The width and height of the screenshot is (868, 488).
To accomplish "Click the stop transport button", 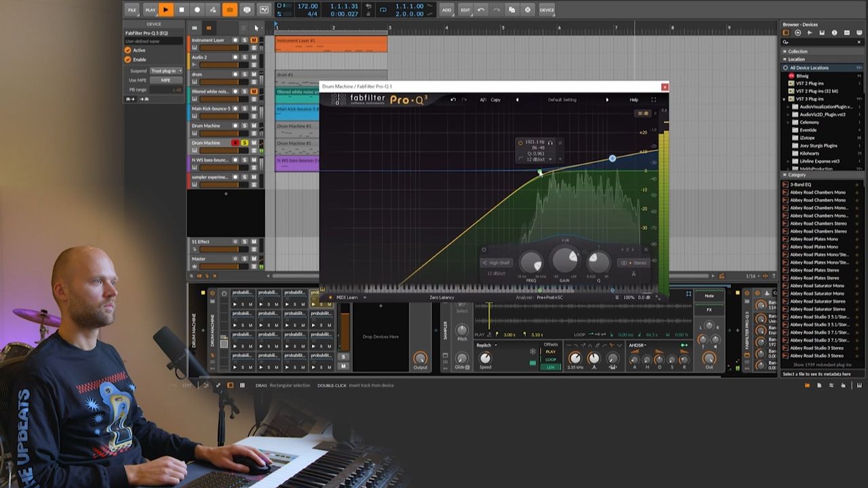I will pyautogui.click(x=181, y=10).
